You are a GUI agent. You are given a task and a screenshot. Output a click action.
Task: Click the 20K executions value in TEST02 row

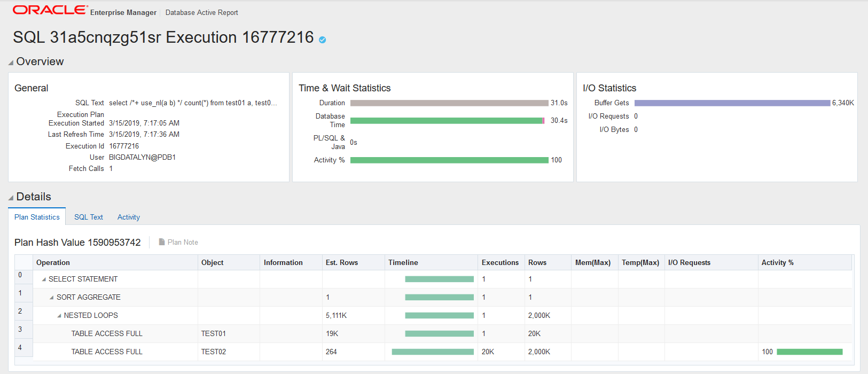click(x=488, y=352)
